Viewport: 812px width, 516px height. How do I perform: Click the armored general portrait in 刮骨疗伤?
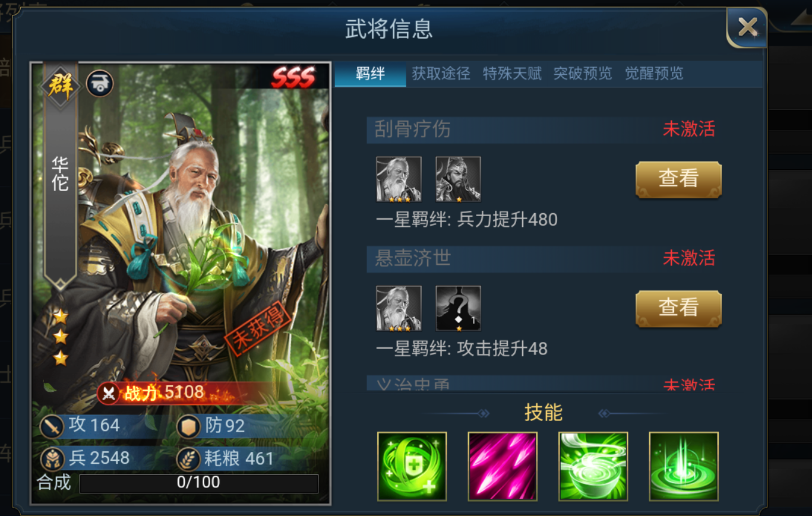[459, 179]
